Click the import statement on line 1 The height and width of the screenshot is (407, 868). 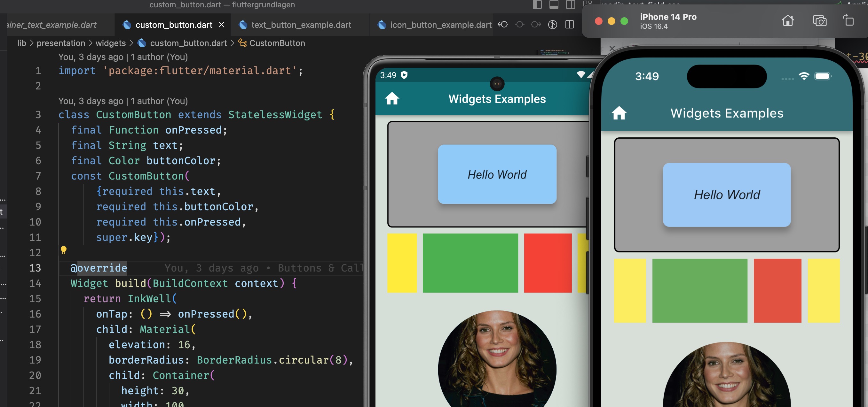(181, 71)
